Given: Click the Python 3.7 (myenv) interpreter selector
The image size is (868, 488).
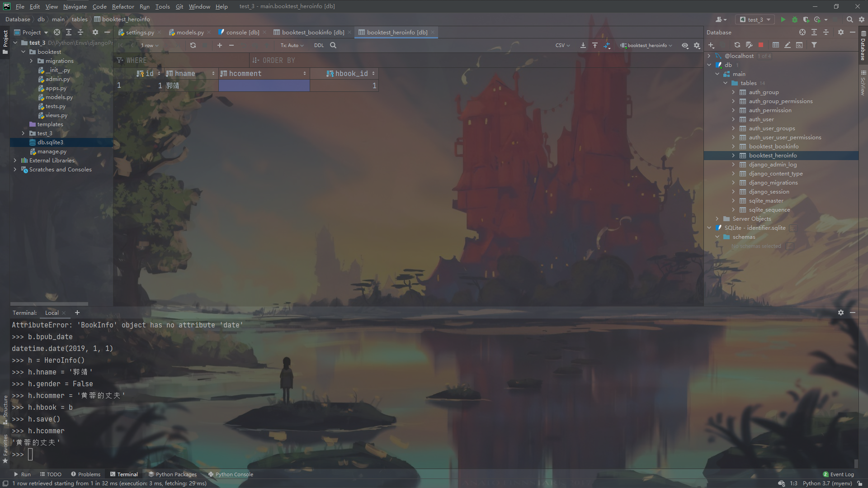Looking at the screenshot, I should [827, 483].
